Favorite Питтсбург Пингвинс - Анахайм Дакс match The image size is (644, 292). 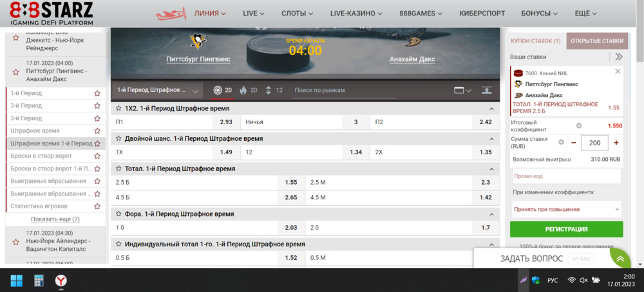(16, 72)
